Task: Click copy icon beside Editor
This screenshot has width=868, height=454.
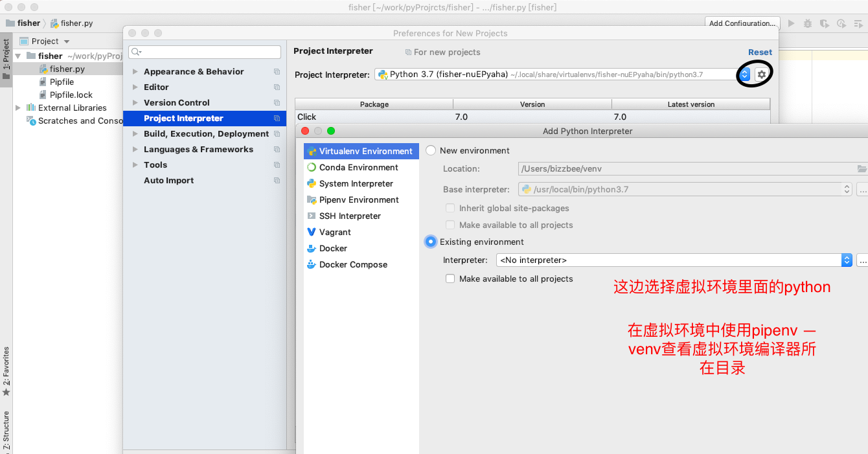Action: click(277, 87)
